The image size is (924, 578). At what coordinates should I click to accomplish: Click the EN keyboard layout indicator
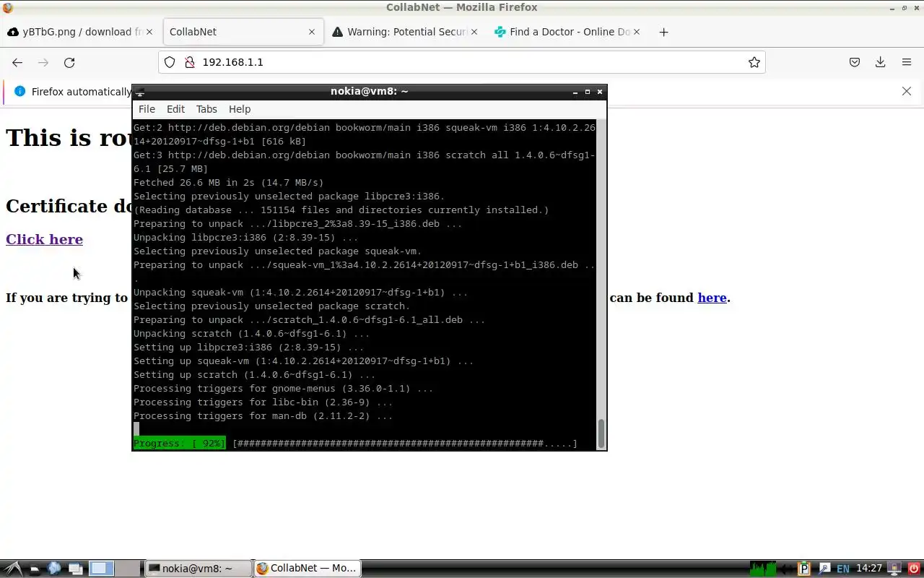[842, 569]
